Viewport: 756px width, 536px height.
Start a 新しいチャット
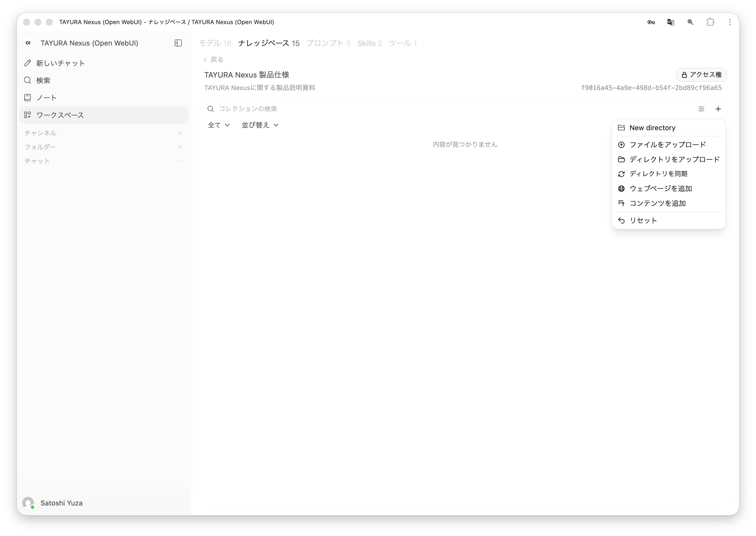point(104,63)
